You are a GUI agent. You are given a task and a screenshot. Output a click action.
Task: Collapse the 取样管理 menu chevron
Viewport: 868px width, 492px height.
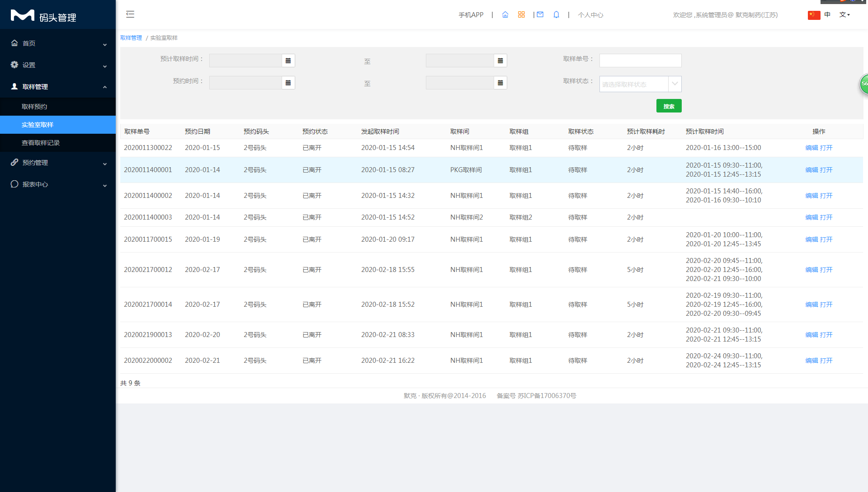(105, 87)
